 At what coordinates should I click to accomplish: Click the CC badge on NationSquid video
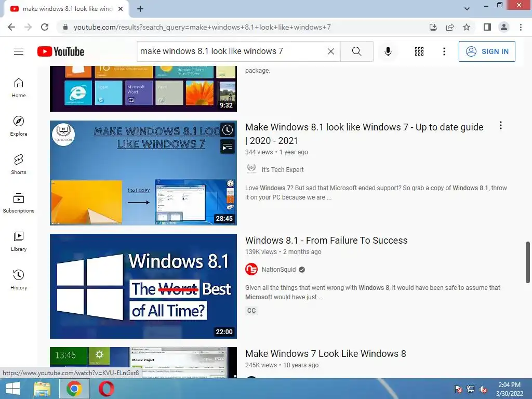click(x=251, y=311)
